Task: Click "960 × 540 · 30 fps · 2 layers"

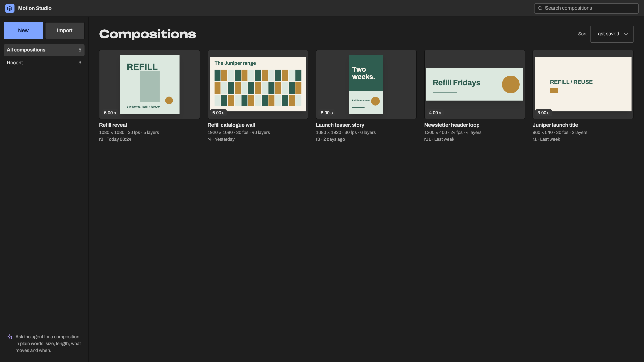Action: [560, 132]
